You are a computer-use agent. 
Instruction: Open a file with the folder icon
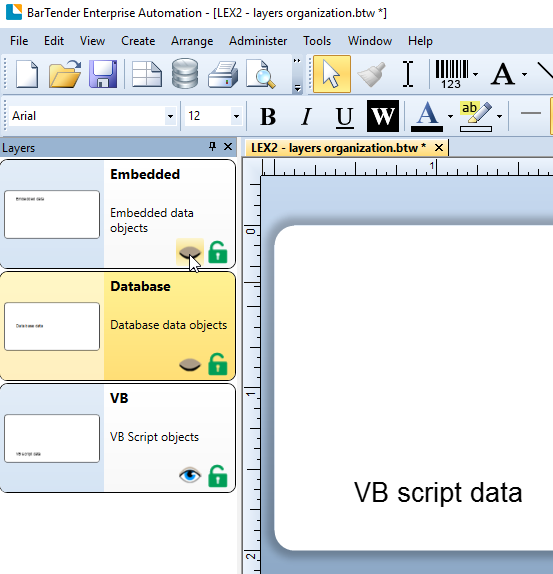(65, 74)
